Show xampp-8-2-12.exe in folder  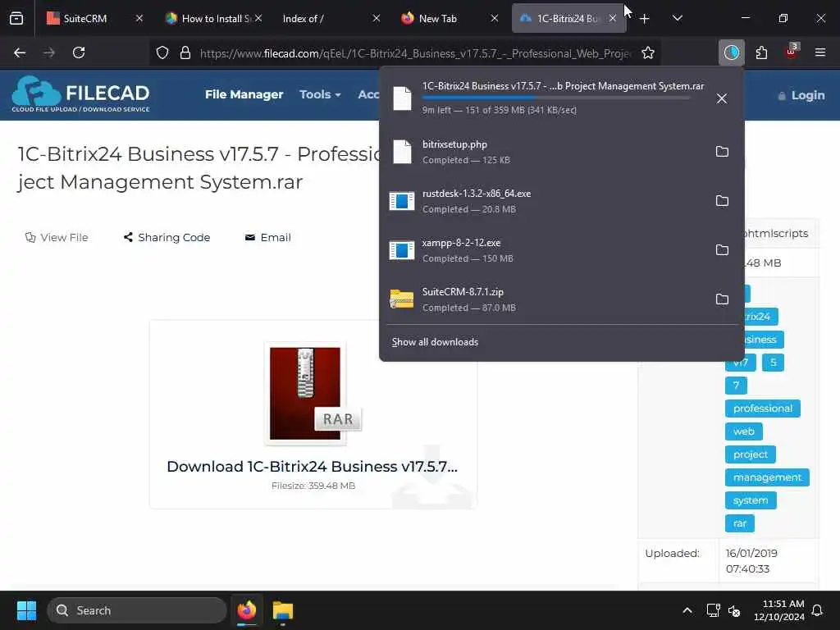tap(722, 250)
